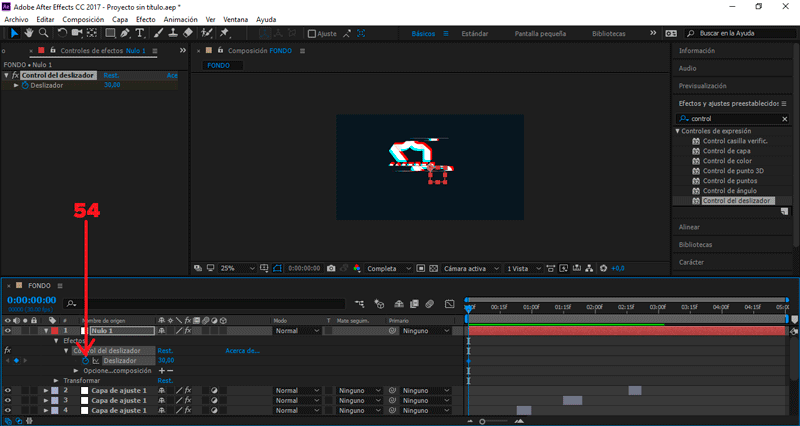Viewport: 800px width, 426px height.
Task: Open the Previsualización panel
Action: tap(703, 86)
